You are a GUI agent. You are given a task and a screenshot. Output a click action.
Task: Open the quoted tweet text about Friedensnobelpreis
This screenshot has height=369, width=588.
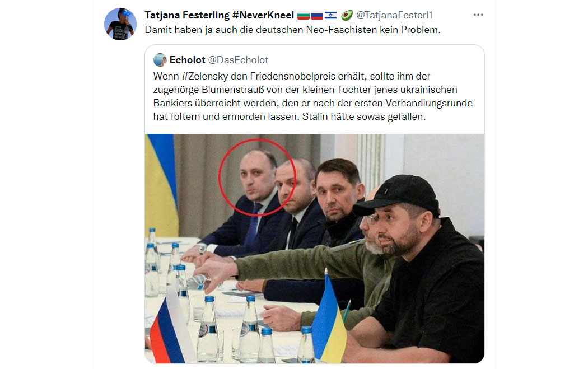click(x=312, y=96)
